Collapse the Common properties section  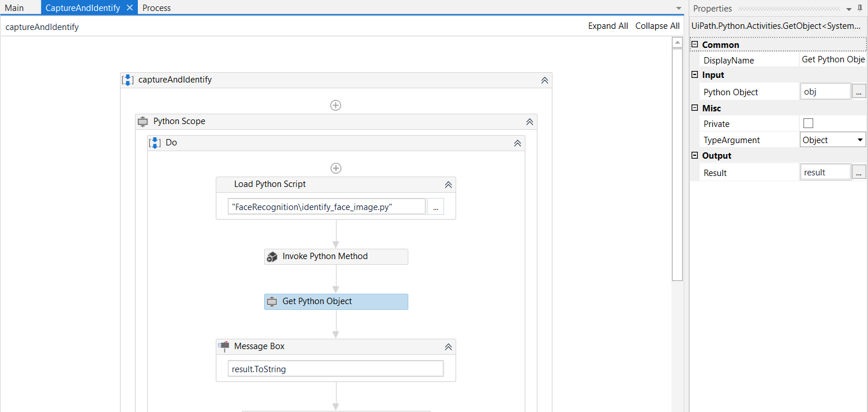pyautogui.click(x=695, y=45)
